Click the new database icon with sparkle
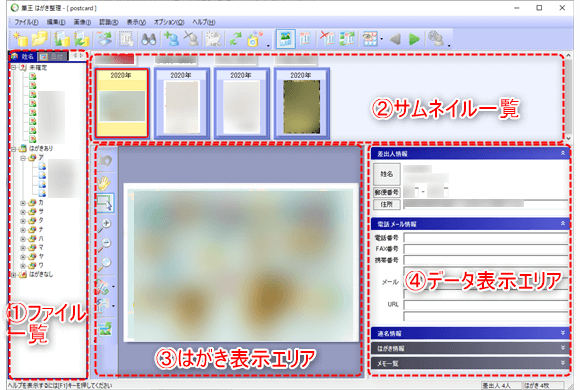 20,39
